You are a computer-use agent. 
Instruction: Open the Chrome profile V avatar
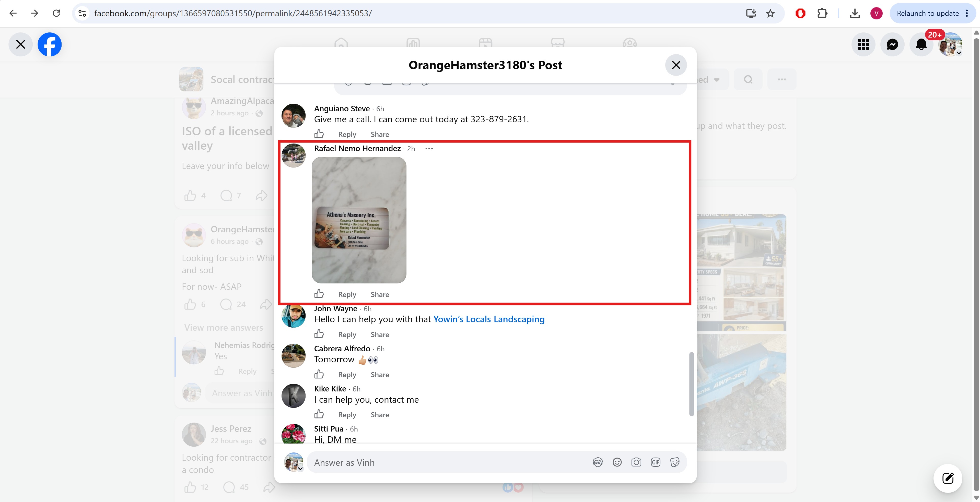click(876, 13)
